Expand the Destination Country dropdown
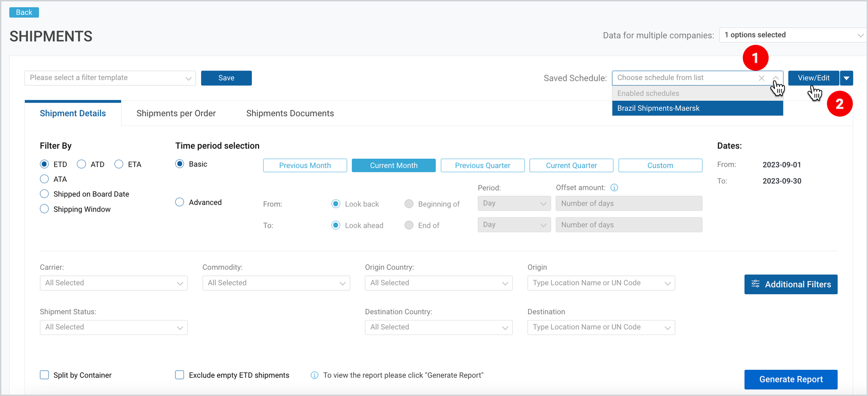 pos(439,327)
